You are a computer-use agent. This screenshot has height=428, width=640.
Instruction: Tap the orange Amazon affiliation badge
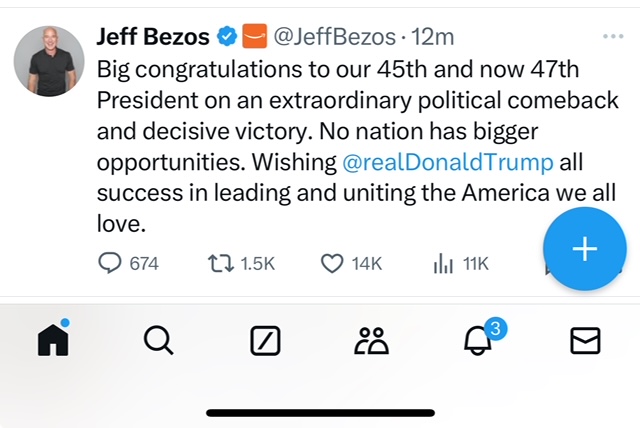coord(254,38)
